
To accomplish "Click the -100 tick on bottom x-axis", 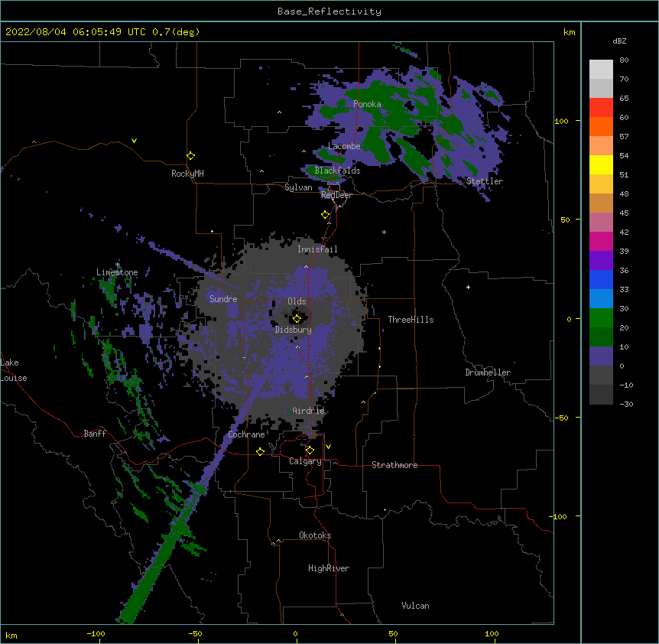I will pyautogui.click(x=96, y=633).
